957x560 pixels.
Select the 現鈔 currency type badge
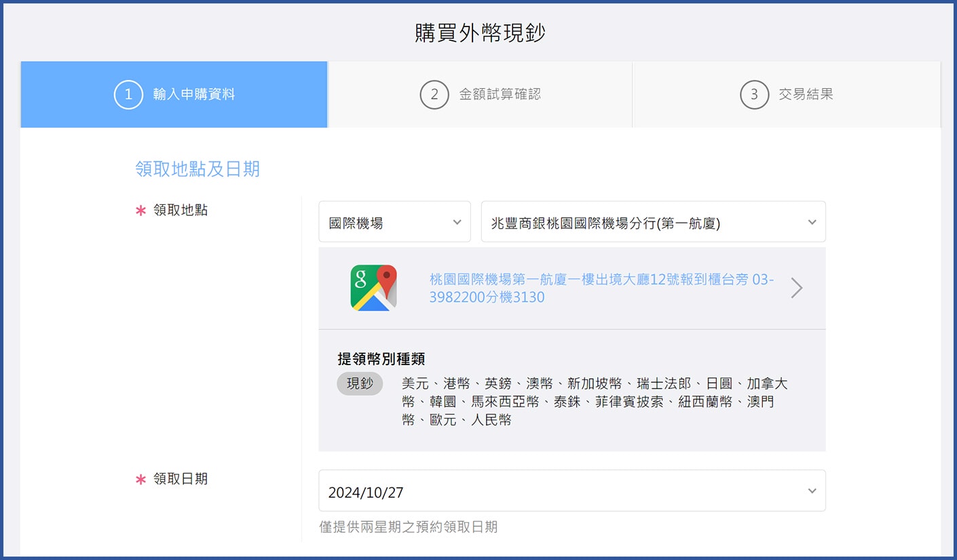(x=360, y=384)
